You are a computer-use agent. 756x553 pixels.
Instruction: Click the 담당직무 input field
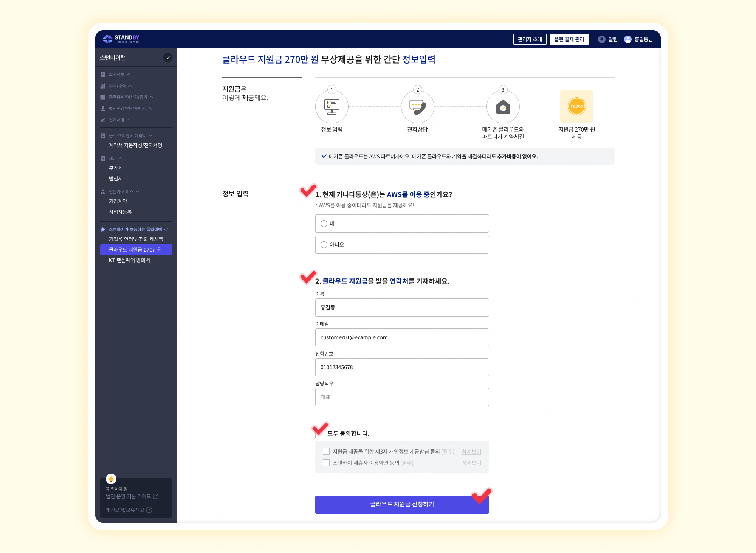[402, 397]
